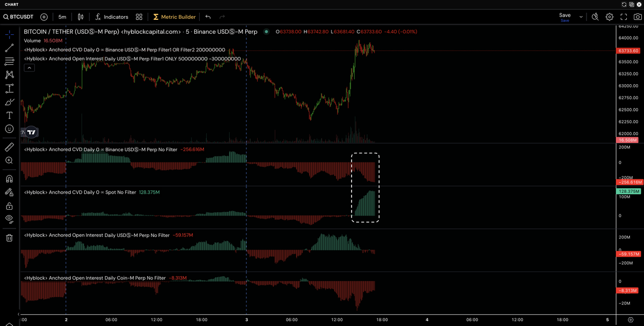This screenshot has height=326, width=644.
Task: Open the indicator templates grid
Action: click(139, 17)
